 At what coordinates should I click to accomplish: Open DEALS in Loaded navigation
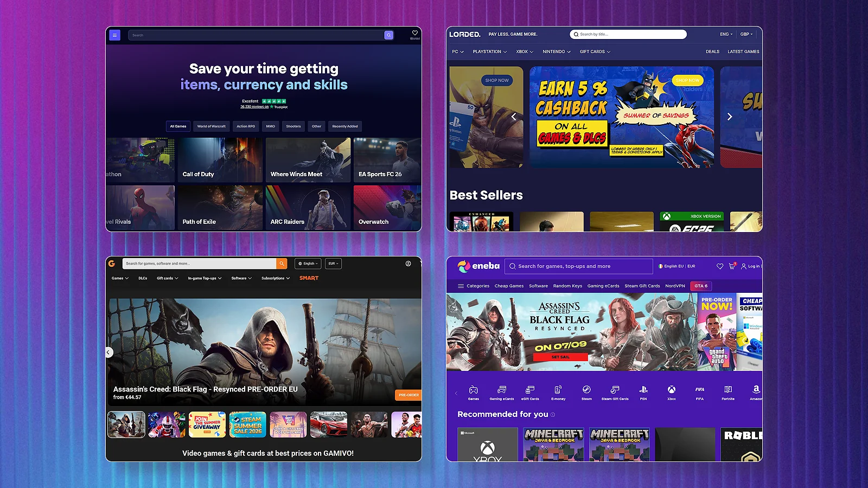[x=713, y=52]
